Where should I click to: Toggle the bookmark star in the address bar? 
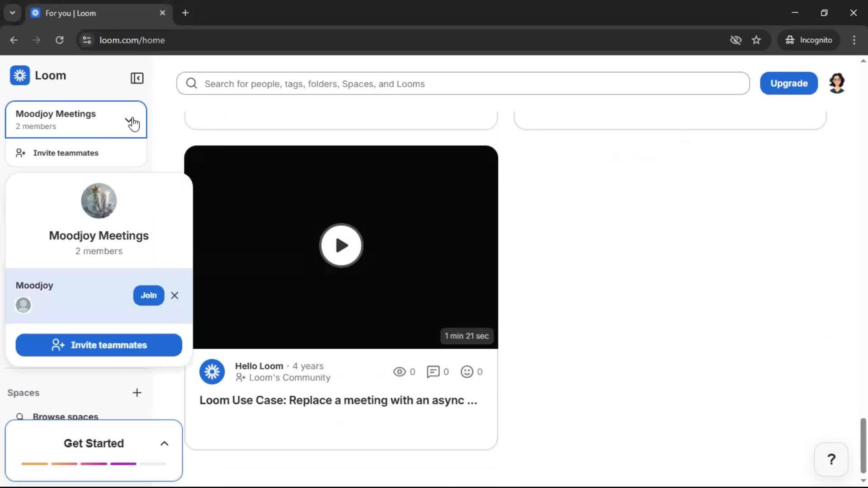pyautogui.click(x=756, y=40)
